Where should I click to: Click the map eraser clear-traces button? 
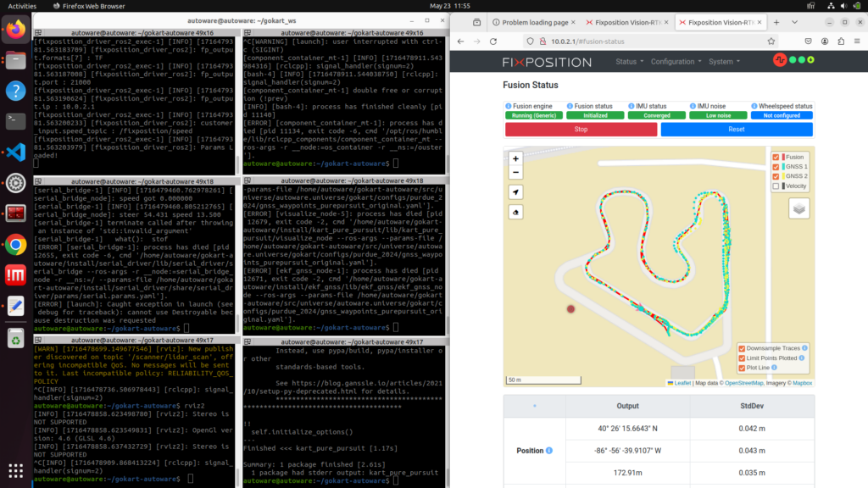(x=516, y=212)
